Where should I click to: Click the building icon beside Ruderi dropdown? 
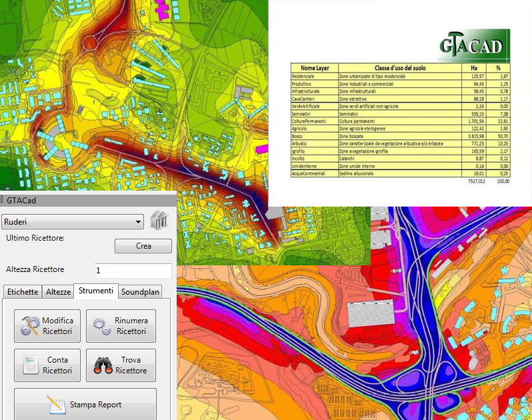(159, 221)
